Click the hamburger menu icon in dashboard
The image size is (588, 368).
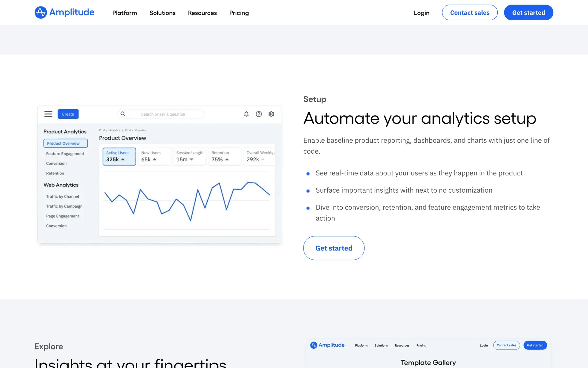click(48, 114)
